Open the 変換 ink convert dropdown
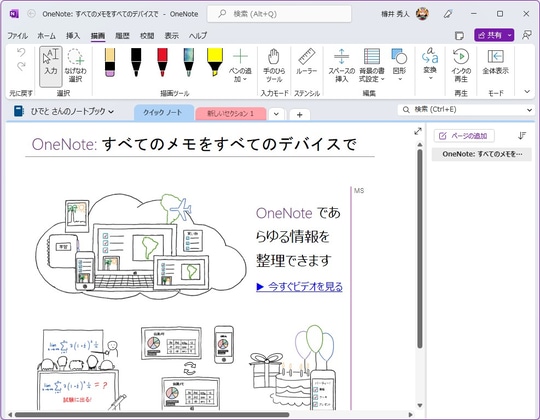The image size is (540, 420). (430, 64)
